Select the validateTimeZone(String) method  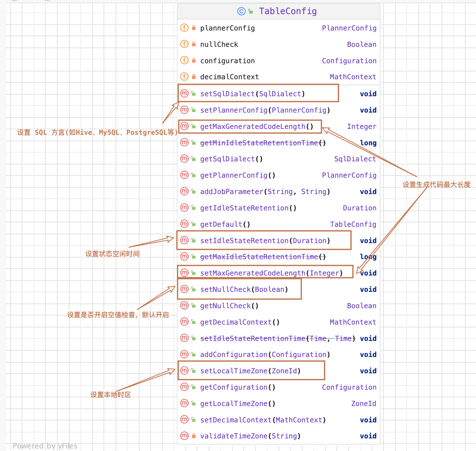coord(250,436)
